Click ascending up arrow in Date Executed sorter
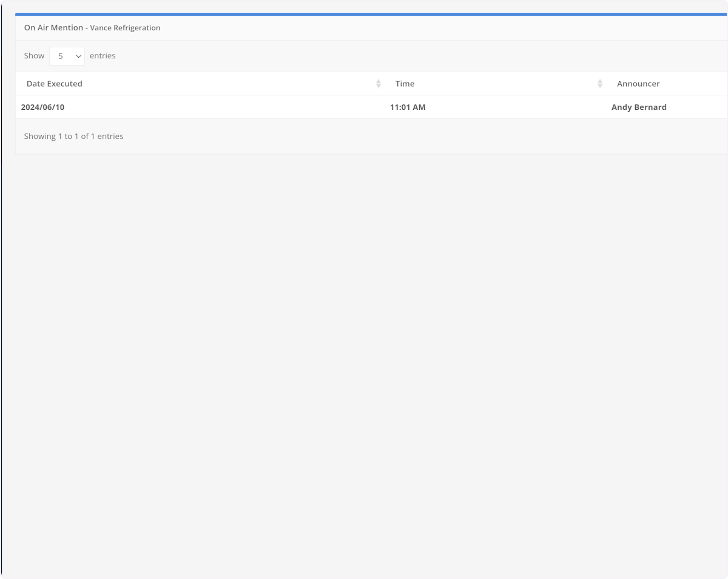Screen dimensions: 728x579 [x=379, y=81]
